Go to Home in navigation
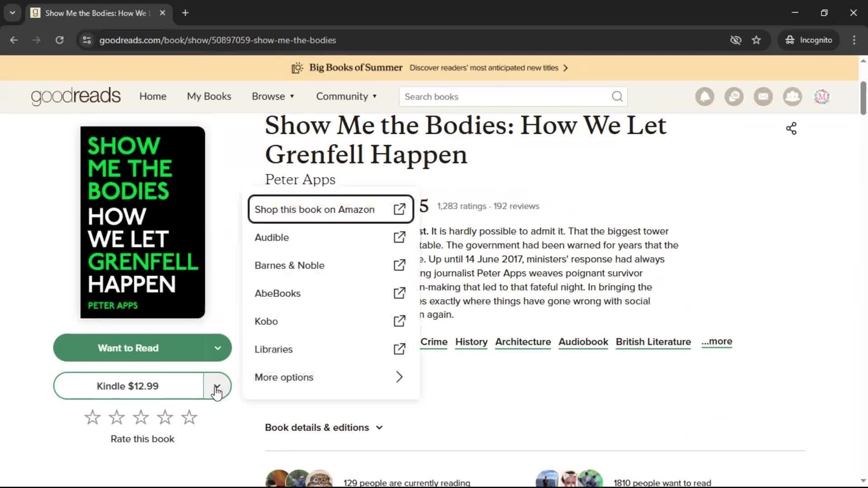This screenshot has width=868, height=488. (x=153, y=97)
